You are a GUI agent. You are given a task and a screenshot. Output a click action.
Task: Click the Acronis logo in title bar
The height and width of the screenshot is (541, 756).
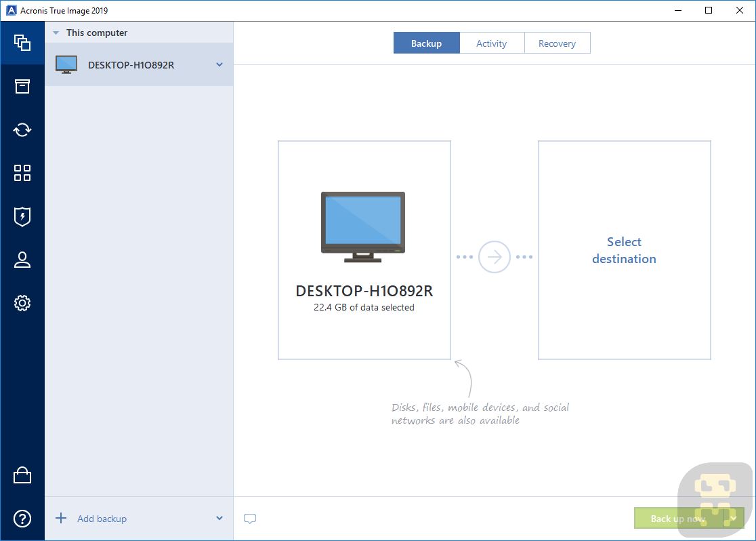(11, 10)
